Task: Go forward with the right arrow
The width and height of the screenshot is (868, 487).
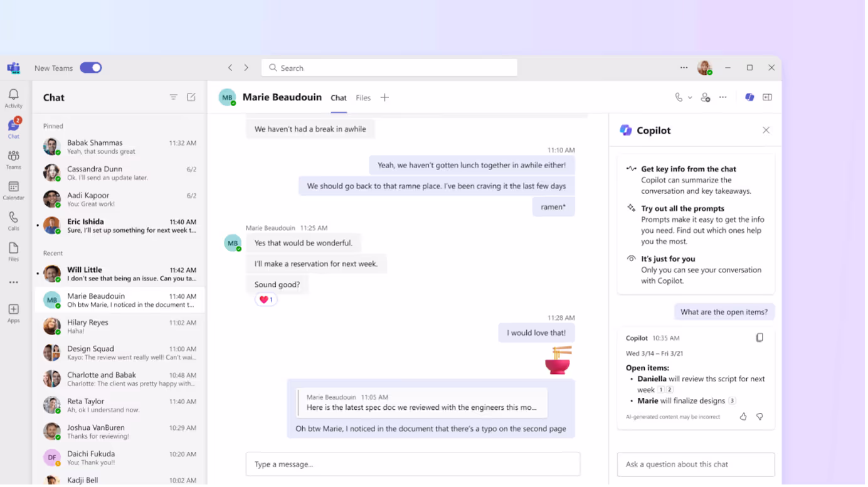Action: [x=246, y=68]
